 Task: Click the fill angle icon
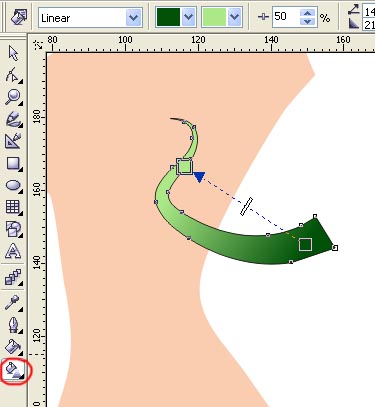click(x=354, y=10)
